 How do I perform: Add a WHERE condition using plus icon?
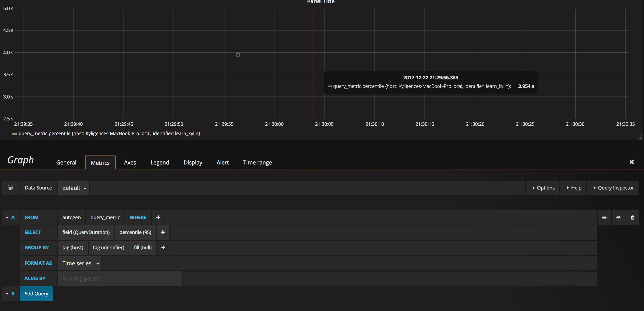(158, 217)
